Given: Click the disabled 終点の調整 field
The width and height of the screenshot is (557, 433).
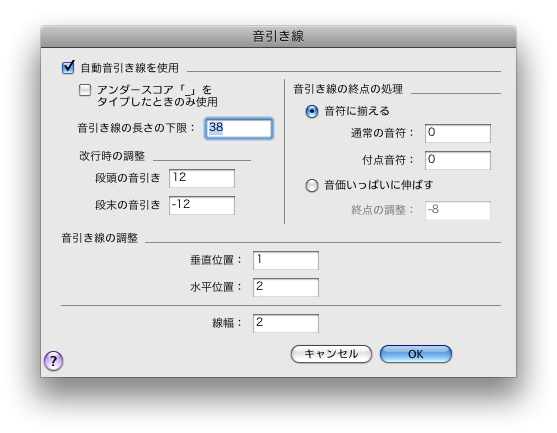Looking at the screenshot, I should pos(458,210).
